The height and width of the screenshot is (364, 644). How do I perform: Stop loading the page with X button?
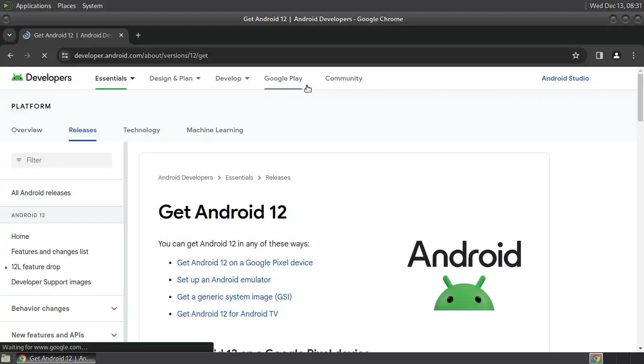tap(44, 55)
